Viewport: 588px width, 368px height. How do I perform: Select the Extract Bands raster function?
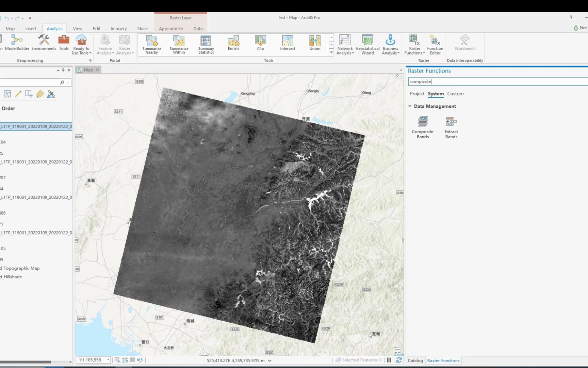[451, 126]
